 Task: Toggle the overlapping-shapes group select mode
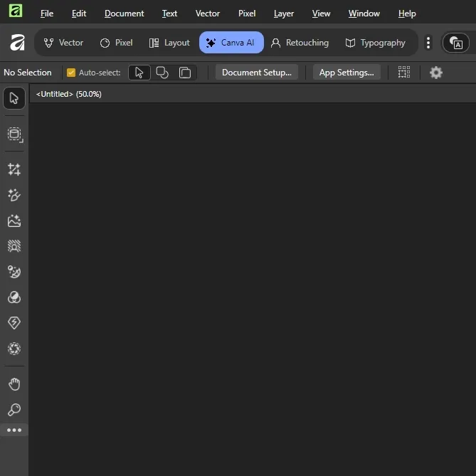coord(162,73)
